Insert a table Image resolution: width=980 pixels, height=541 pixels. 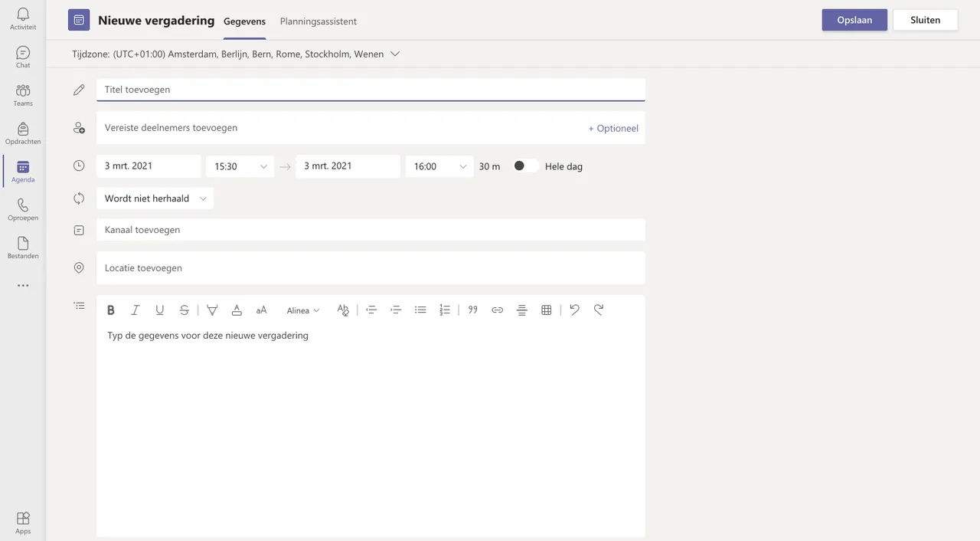[547, 310]
